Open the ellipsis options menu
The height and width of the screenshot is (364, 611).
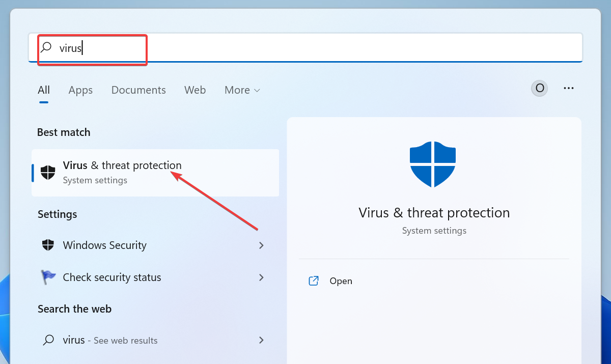pos(569,88)
